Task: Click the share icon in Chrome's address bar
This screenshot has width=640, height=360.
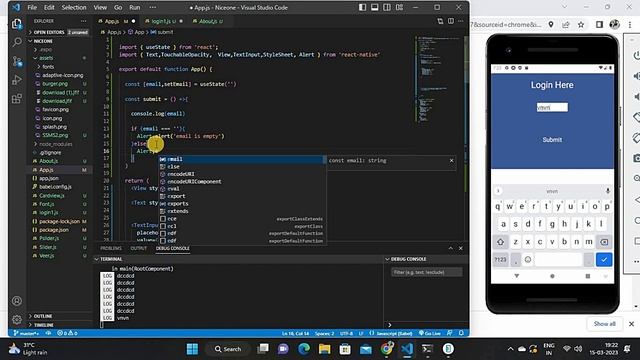Action: coord(566,24)
